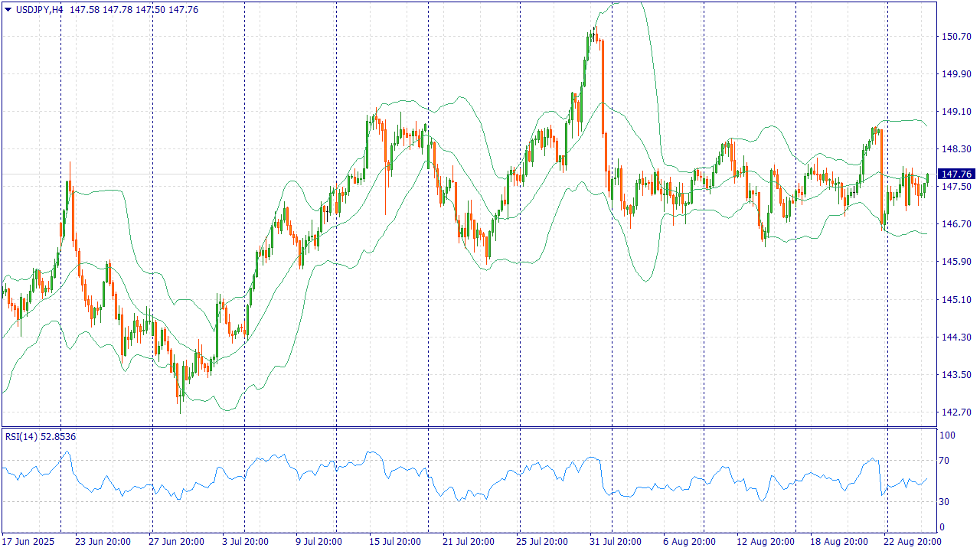
Task: Select the 27 Jun 20:00 time label
Action: point(176,542)
